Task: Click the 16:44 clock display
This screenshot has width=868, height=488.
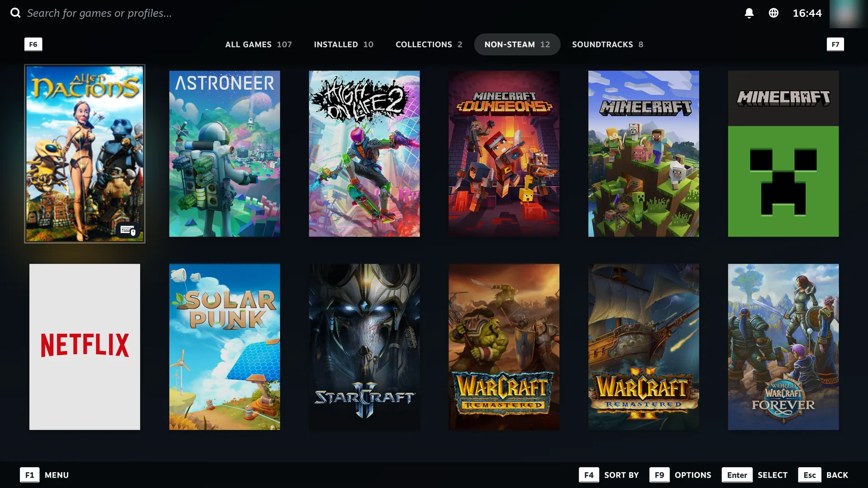Action: coord(807,13)
